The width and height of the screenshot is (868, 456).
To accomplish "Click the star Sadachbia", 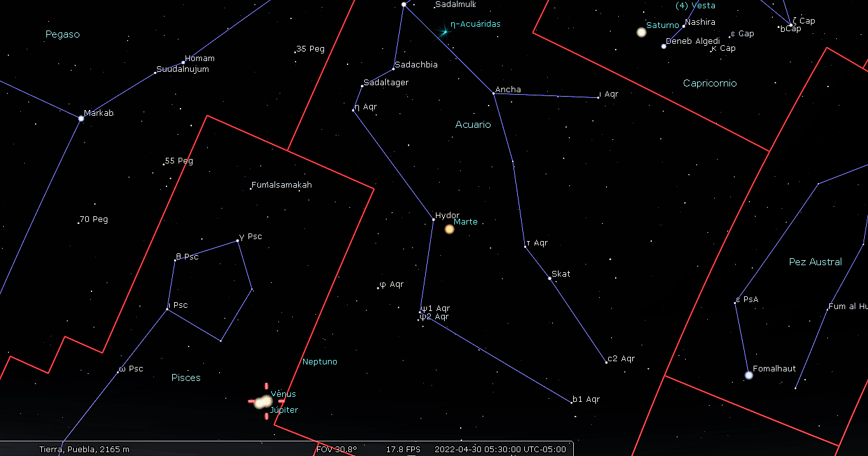I will click(393, 69).
